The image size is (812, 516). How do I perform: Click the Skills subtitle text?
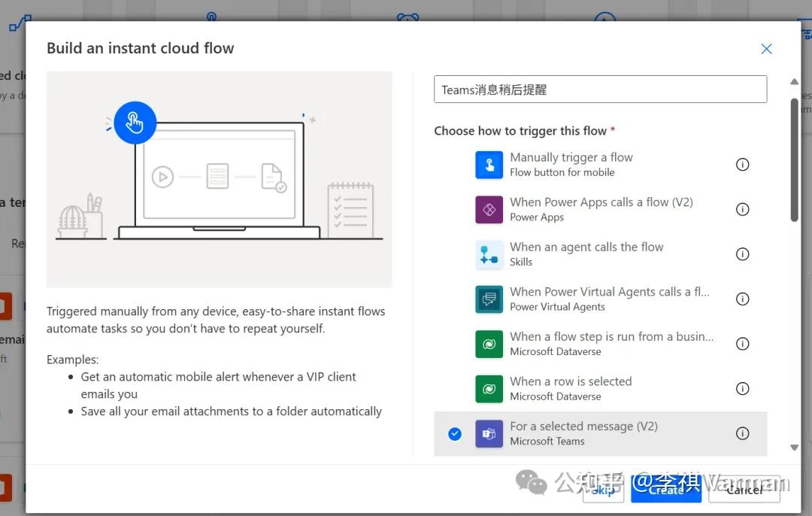[520, 263]
